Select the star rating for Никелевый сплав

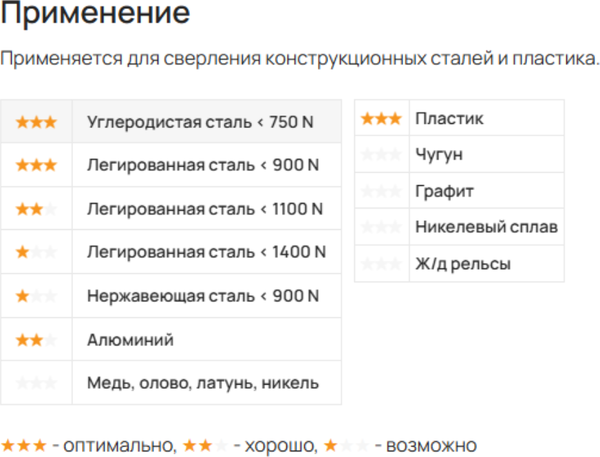point(382,227)
